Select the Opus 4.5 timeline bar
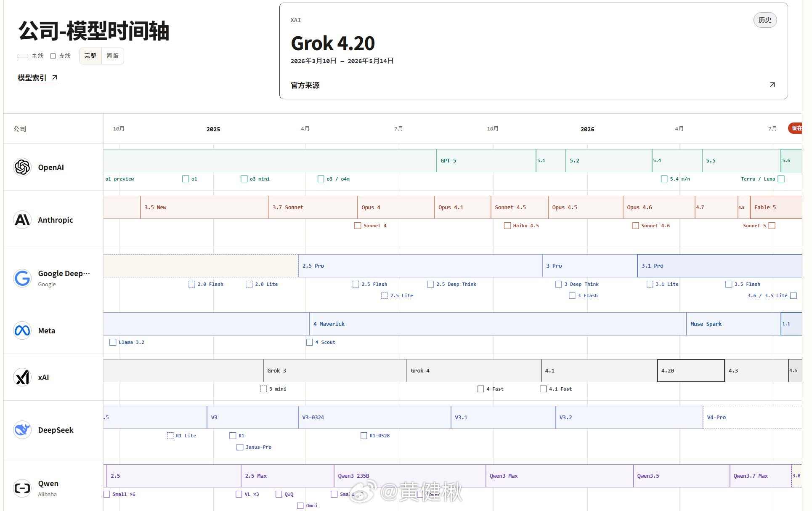 (586, 207)
